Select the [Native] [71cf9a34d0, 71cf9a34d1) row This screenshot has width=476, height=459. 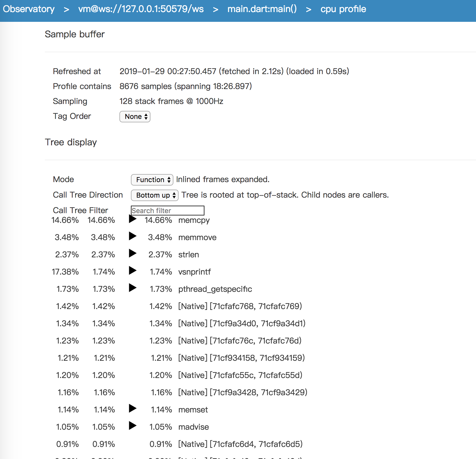[242, 323]
